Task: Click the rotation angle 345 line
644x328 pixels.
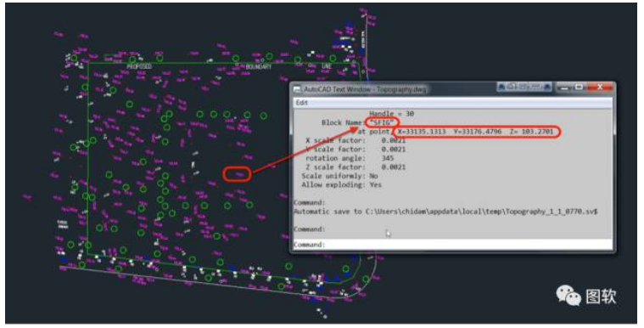Action: [350, 158]
